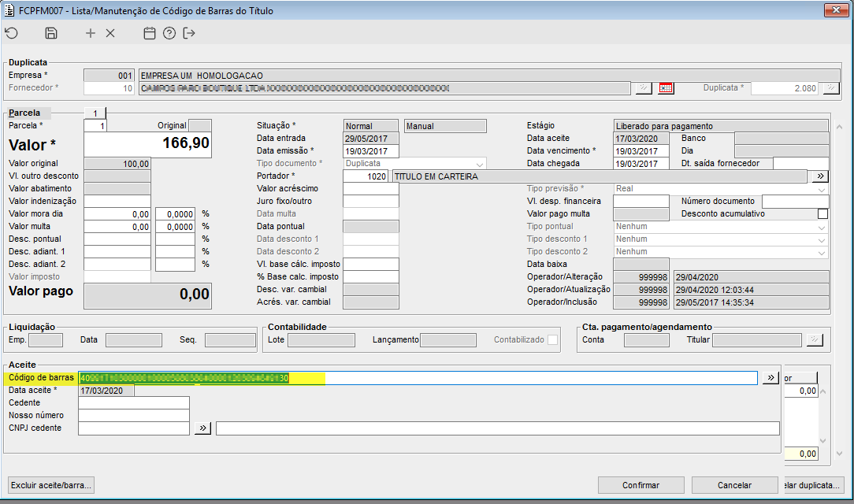Toggle the Contabilizado checkbox

click(x=553, y=340)
